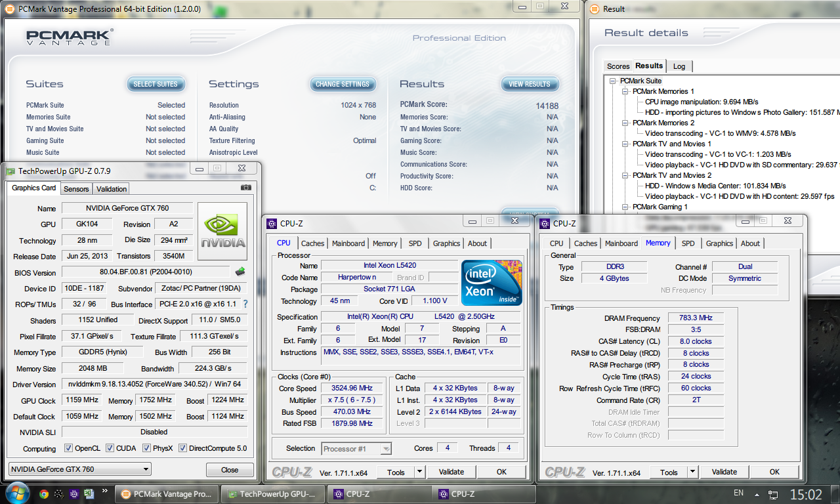Open the Processor #1 selection dropdown
Viewport: 840px width, 504px height.
click(x=357, y=449)
